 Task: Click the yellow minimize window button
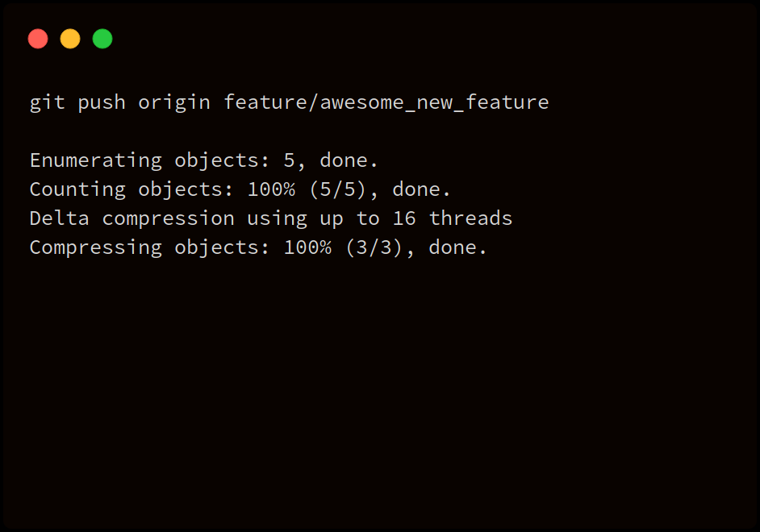pos(70,39)
